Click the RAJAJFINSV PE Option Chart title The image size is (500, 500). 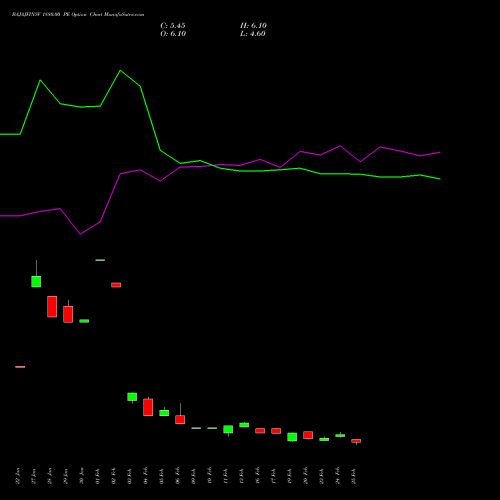pos(78,15)
